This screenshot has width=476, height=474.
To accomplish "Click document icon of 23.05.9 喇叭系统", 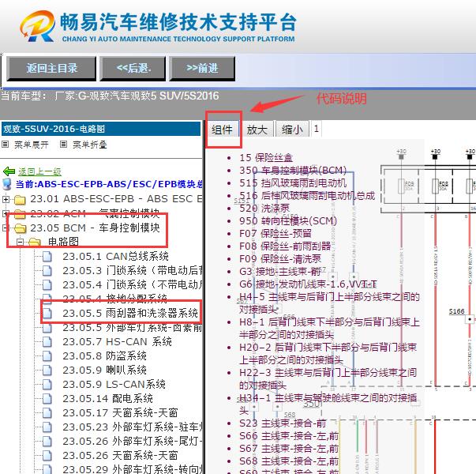I will (x=47, y=370).
